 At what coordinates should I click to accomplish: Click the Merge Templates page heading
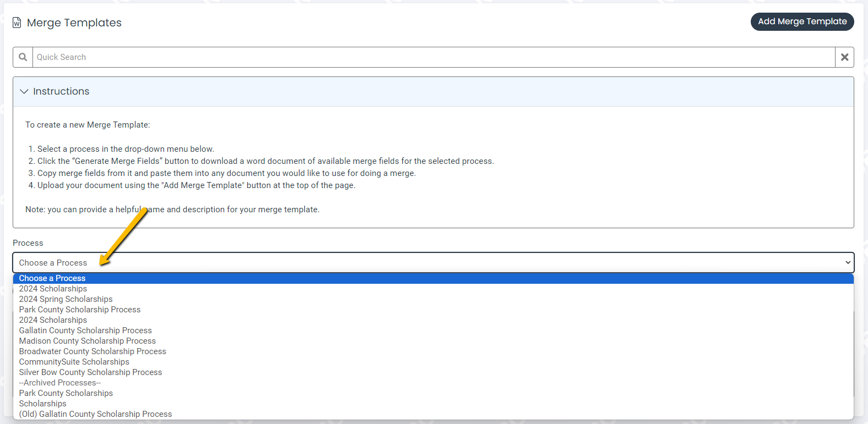[74, 23]
